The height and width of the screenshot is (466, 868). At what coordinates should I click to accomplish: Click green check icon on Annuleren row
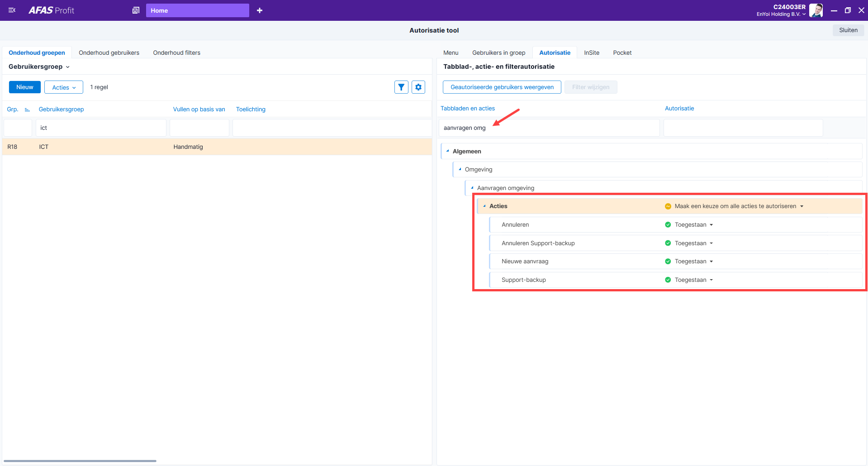pyautogui.click(x=668, y=225)
